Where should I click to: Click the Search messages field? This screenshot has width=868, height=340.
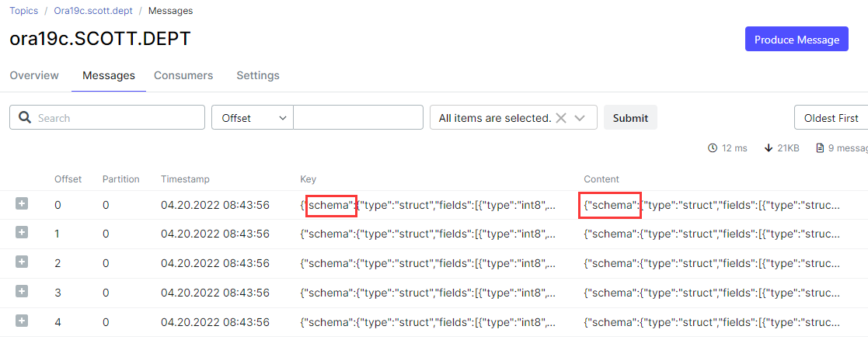click(106, 117)
